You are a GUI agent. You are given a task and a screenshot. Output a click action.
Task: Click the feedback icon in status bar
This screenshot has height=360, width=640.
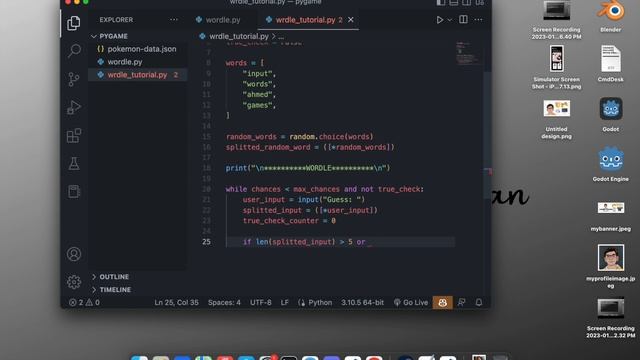point(462,302)
